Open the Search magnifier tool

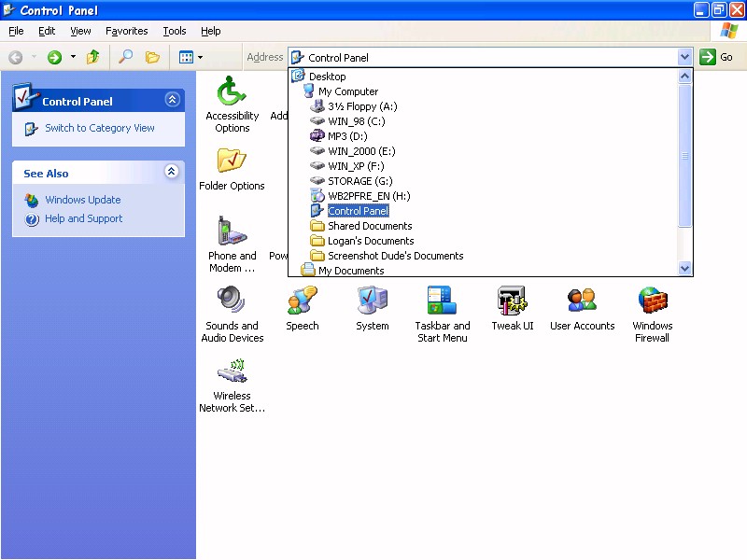click(126, 57)
